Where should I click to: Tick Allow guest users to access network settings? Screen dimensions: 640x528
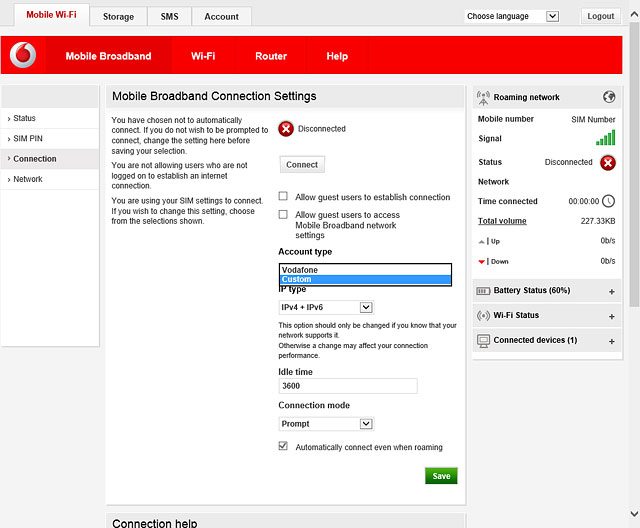(x=283, y=215)
